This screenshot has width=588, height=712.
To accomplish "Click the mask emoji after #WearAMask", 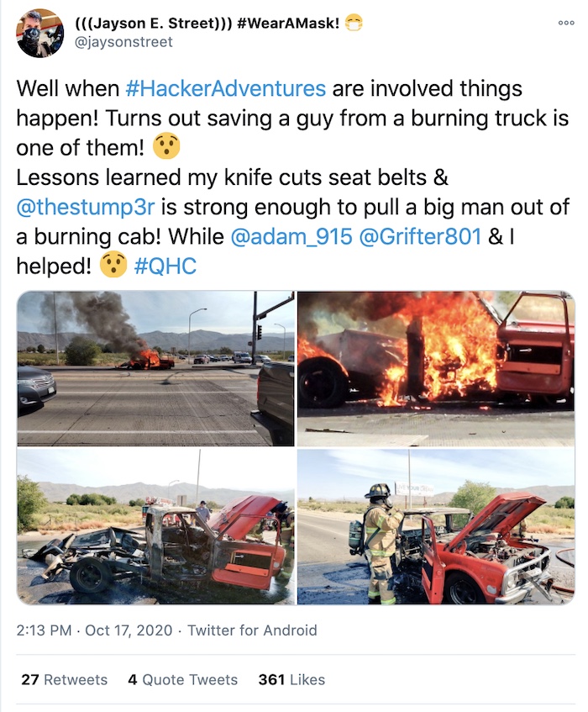I will [354, 24].
